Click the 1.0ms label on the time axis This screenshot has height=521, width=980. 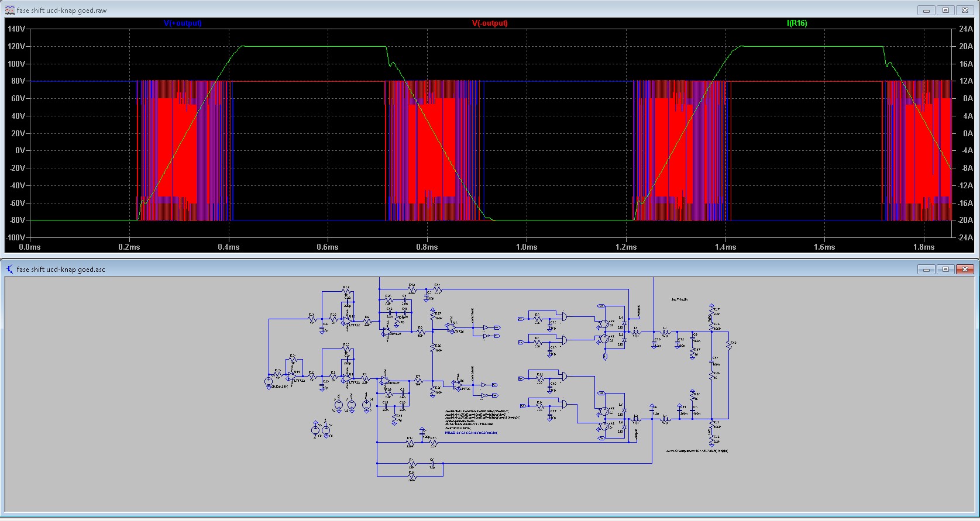point(527,247)
